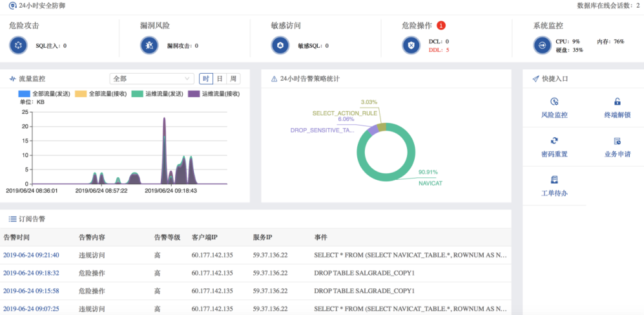
Task: Click the 24小时安全防御 shield icon
Action: coord(13,6)
